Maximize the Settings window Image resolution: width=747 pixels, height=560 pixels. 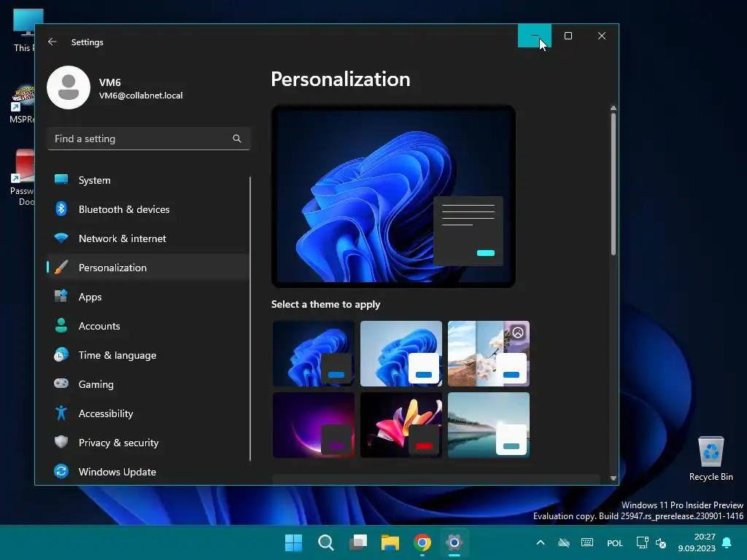click(568, 36)
